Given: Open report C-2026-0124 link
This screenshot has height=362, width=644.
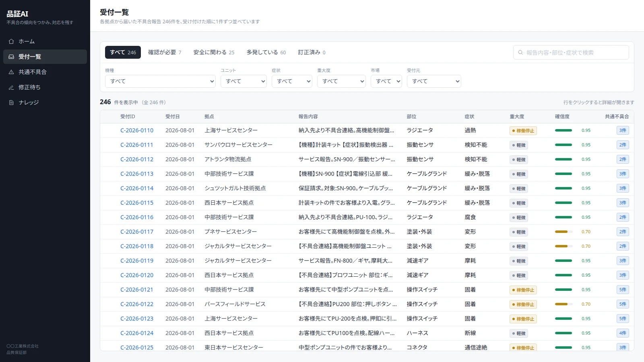Looking at the screenshot, I should [x=137, y=333].
